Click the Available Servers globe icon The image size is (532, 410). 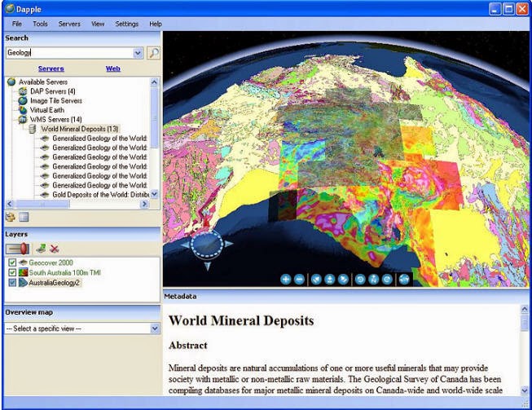11,82
